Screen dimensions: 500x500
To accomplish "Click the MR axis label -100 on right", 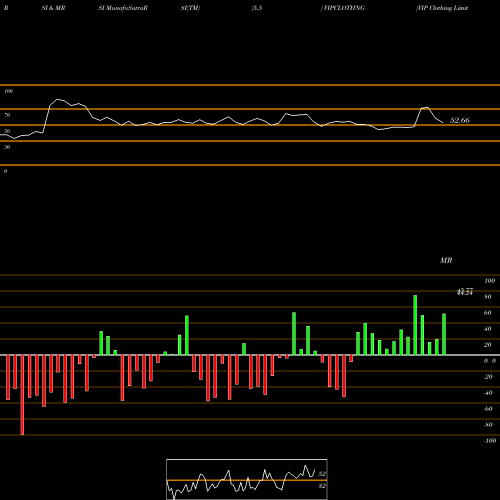I will (490, 441).
